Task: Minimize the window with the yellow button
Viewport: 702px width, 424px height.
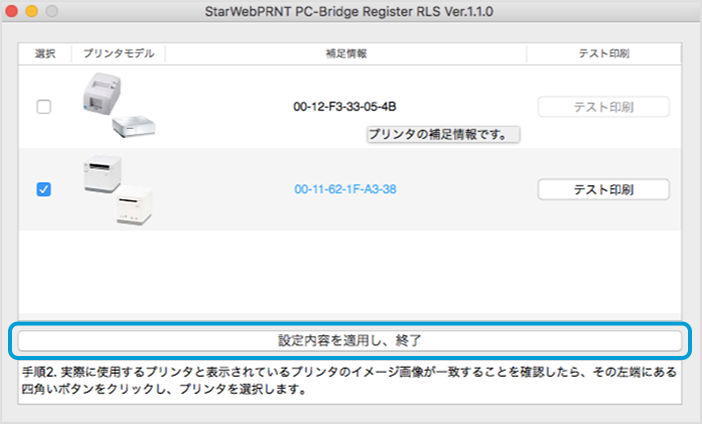Action: click(32, 11)
